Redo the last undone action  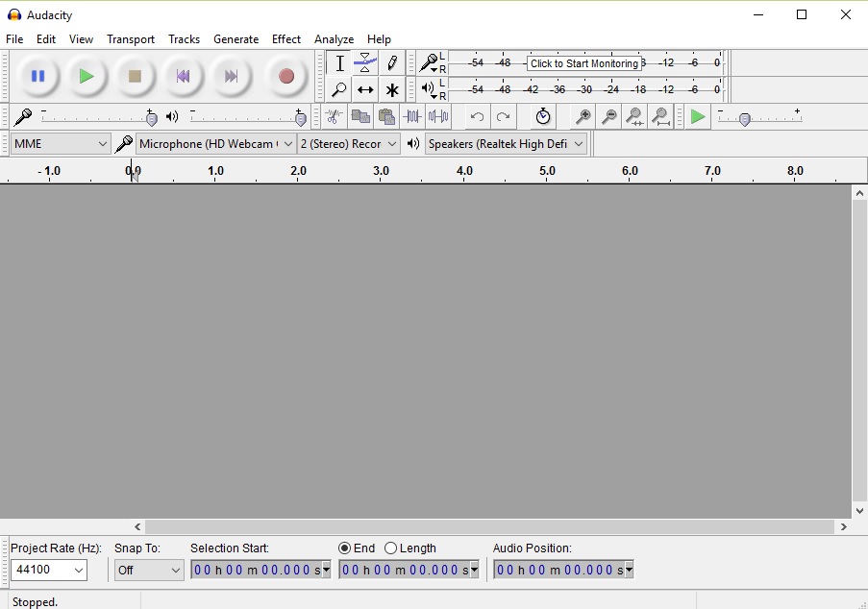503,117
